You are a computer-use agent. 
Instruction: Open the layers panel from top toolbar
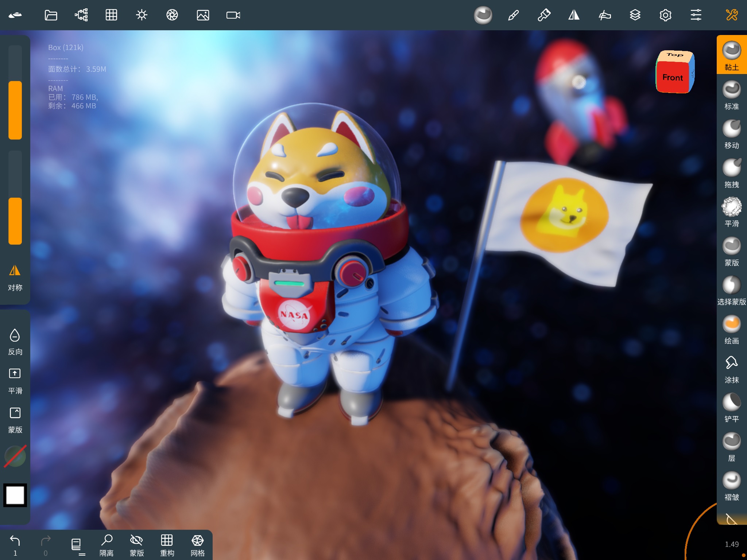point(635,15)
